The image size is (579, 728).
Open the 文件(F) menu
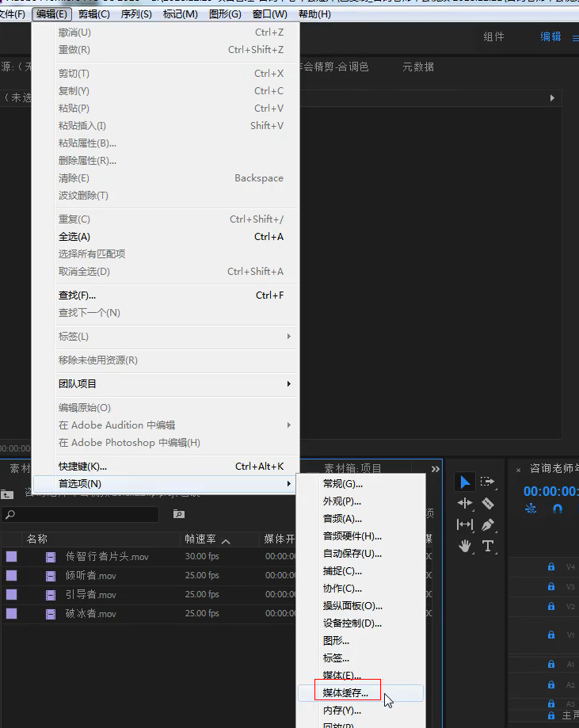click(13, 14)
